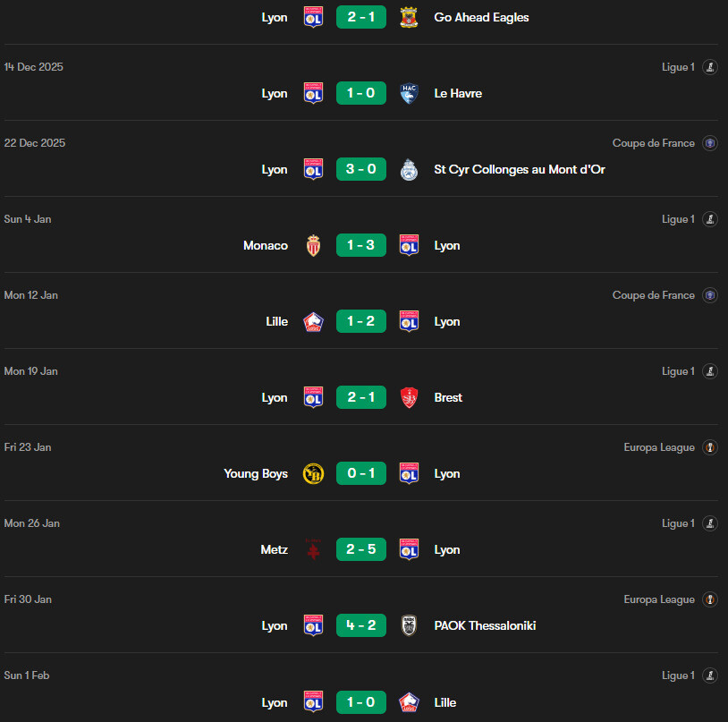Click the Brest club crest

point(409,397)
